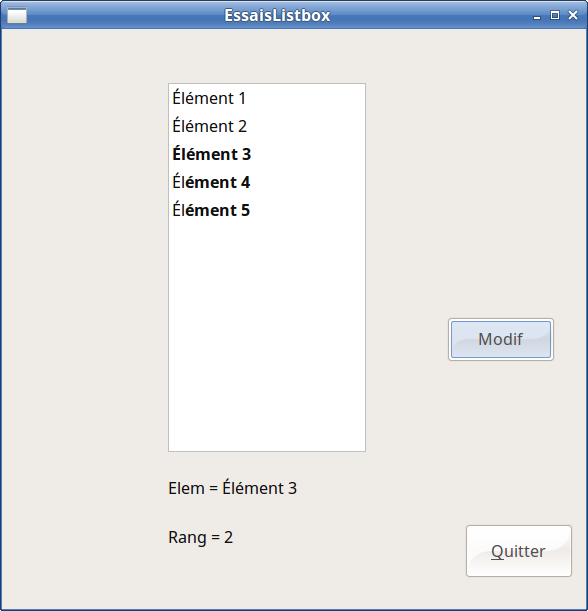Screen dimensions: 588x611
Task: Click empty area inside the listbox
Action: pos(267,335)
